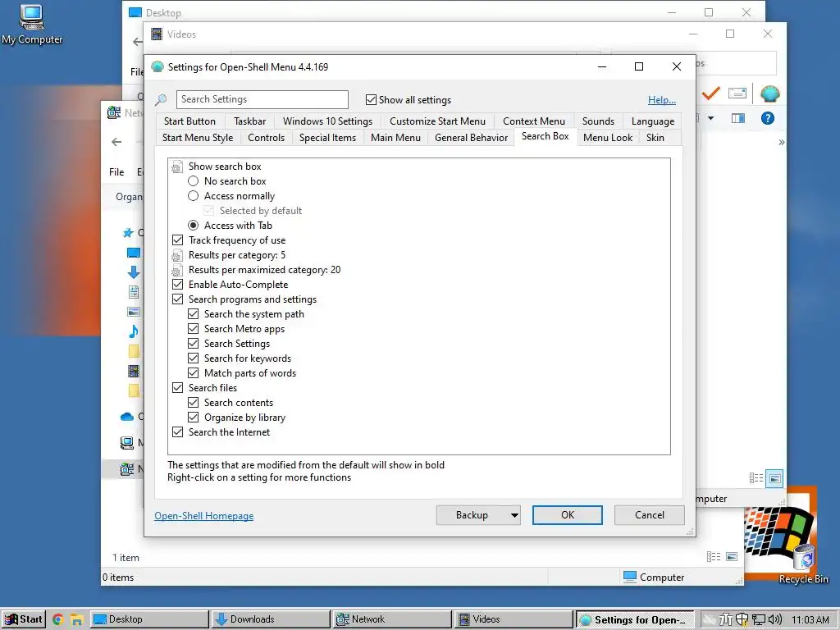Switch to the Context Menu tab

point(533,121)
